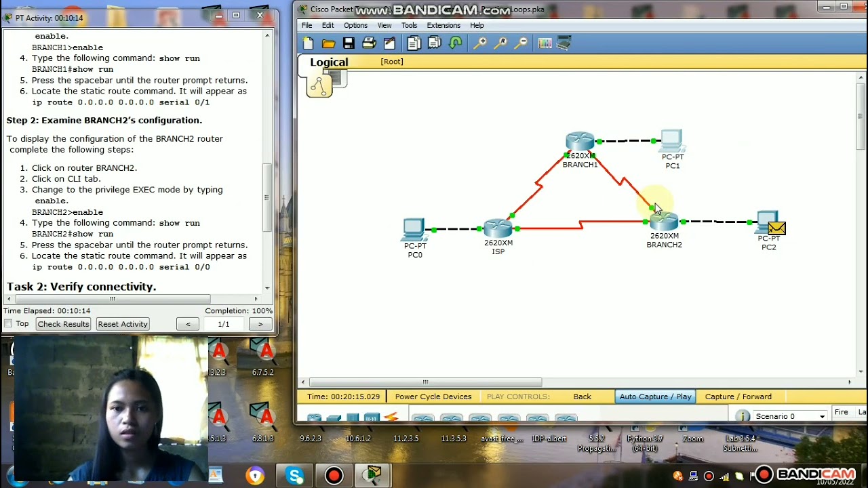This screenshot has width=868, height=488.
Task: Click Power Cycle Devices
Action: coord(433,396)
